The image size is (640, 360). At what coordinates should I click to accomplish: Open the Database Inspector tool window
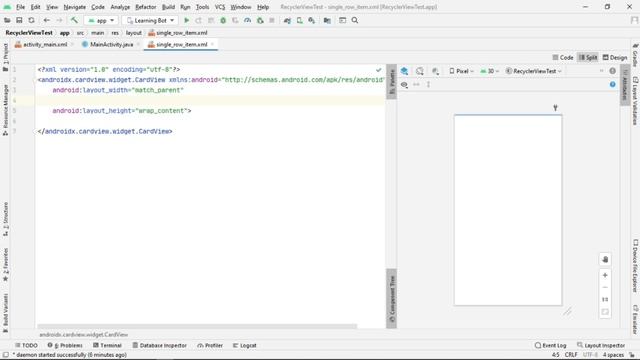pos(159,345)
